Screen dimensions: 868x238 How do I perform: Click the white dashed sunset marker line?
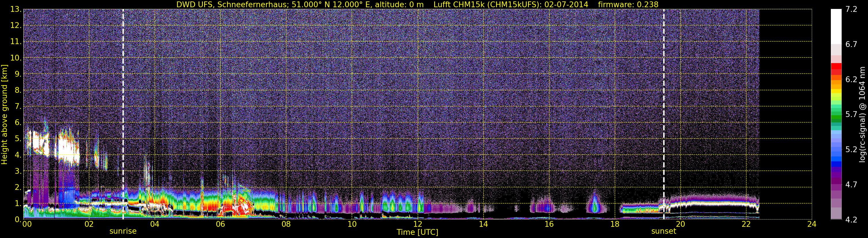click(664, 114)
